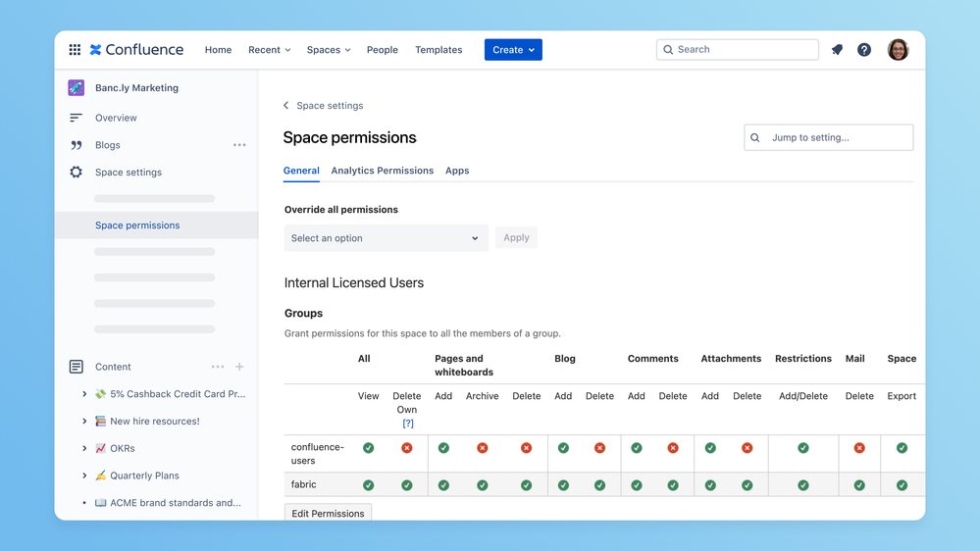Click the magnifier in Jump to setting
Image resolution: width=980 pixels, height=551 pixels.
(755, 137)
